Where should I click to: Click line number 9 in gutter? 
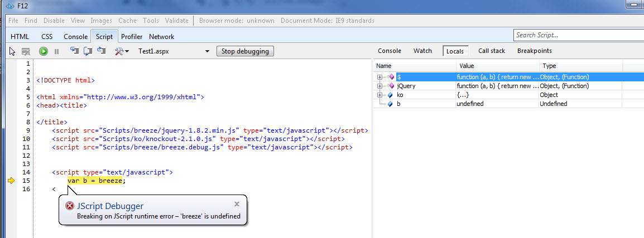coord(28,130)
